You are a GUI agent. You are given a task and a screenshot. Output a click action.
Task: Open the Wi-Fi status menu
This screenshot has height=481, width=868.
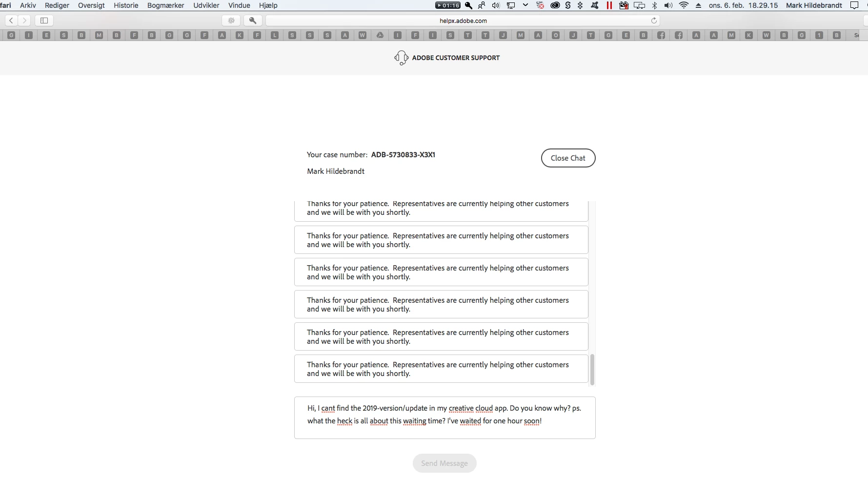coord(684,5)
